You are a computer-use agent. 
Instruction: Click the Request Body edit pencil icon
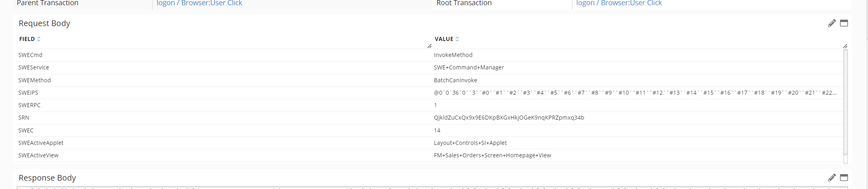pos(832,23)
